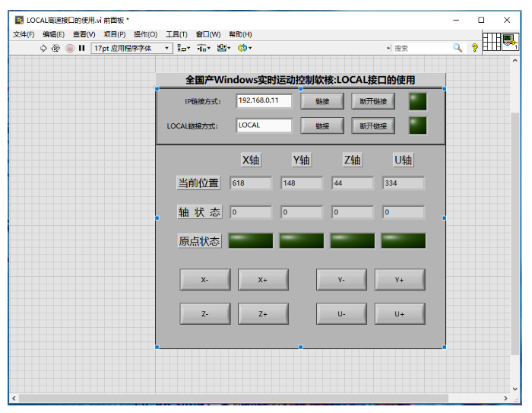The image size is (532, 413).
Task: Click in the search field
Action: click(x=423, y=48)
